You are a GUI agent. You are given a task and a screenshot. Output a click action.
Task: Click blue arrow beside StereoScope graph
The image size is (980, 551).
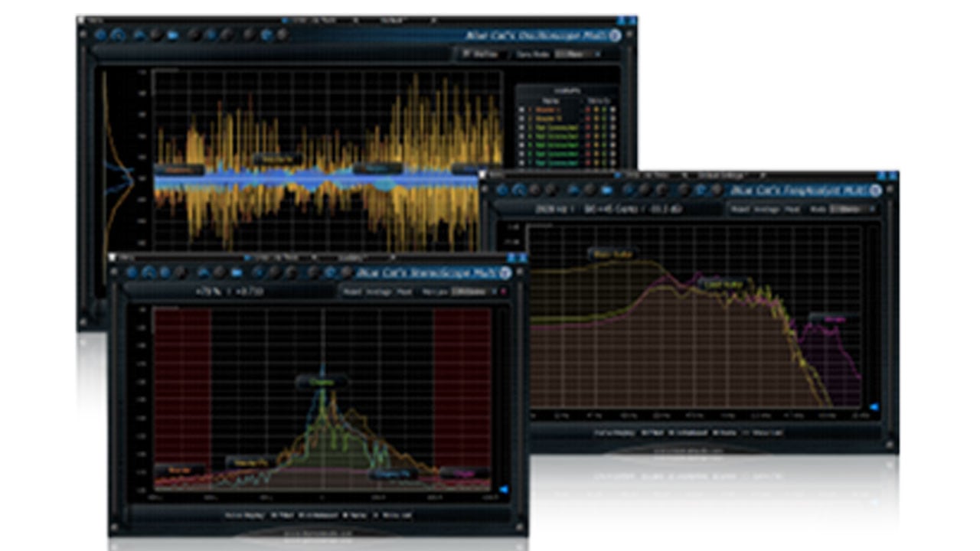pos(503,489)
